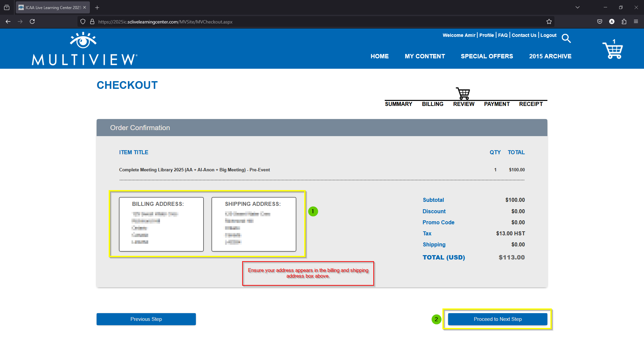Screen dimensions: 644x346
Task: Click the Previous Step button
Action: [x=146, y=319]
